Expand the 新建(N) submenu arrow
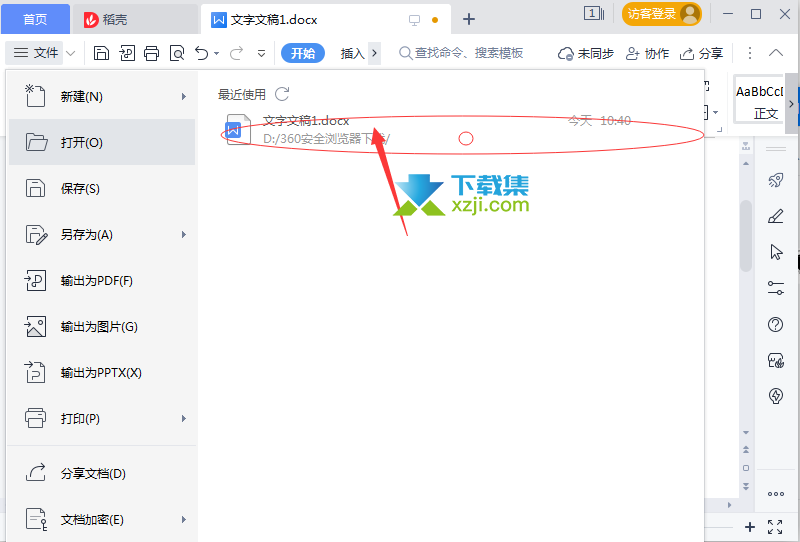 pyautogui.click(x=184, y=96)
